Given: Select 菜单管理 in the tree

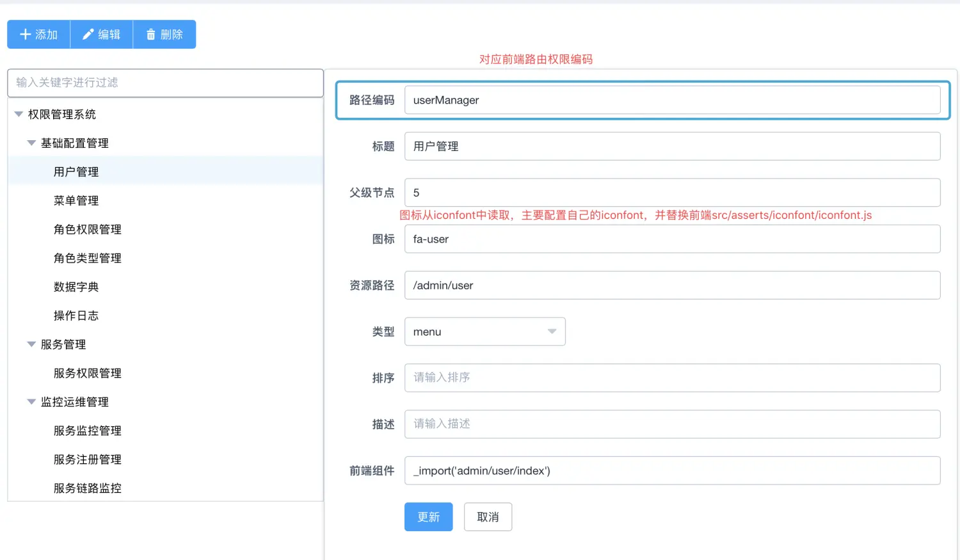Looking at the screenshot, I should [x=76, y=200].
